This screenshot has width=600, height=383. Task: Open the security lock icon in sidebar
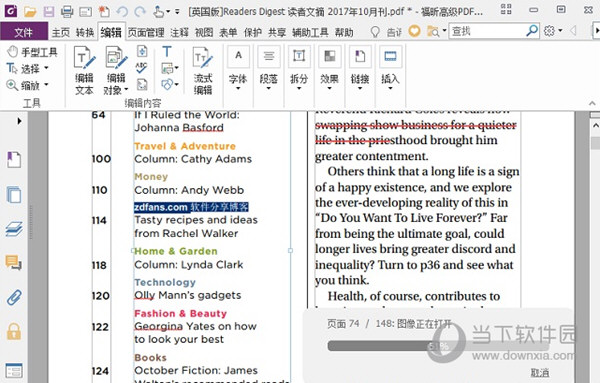(x=14, y=331)
